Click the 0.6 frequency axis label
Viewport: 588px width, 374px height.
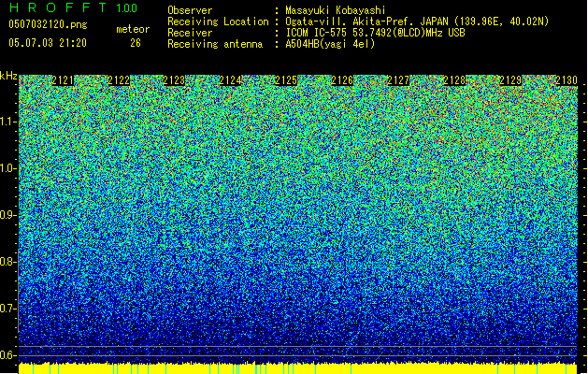pos(8,355)
